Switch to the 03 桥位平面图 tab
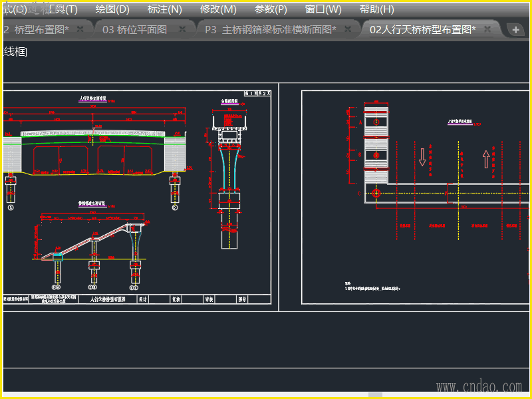 (134, 29)
